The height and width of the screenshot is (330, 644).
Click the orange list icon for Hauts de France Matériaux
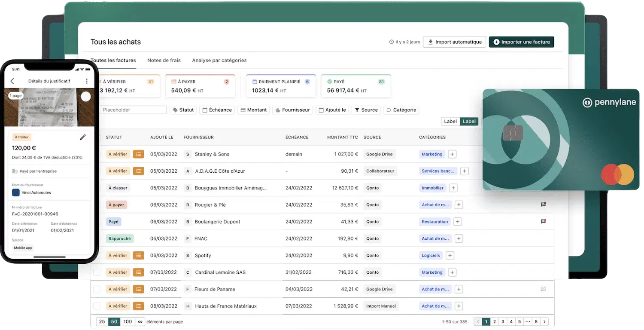click(x=138, y=306)
